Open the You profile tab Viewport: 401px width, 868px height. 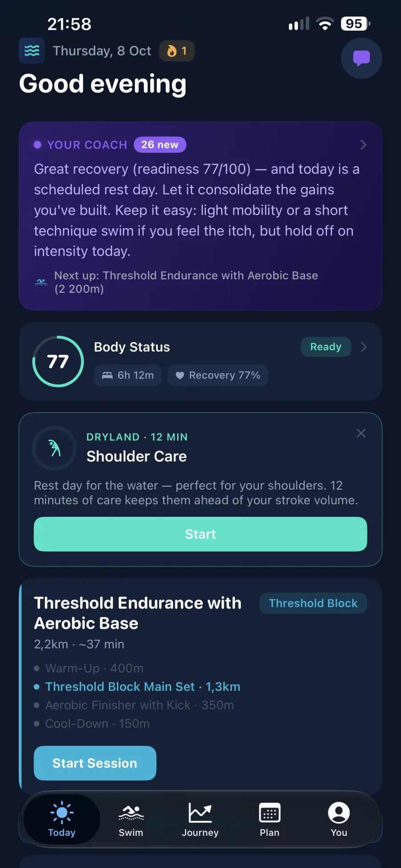coord(339,820)
